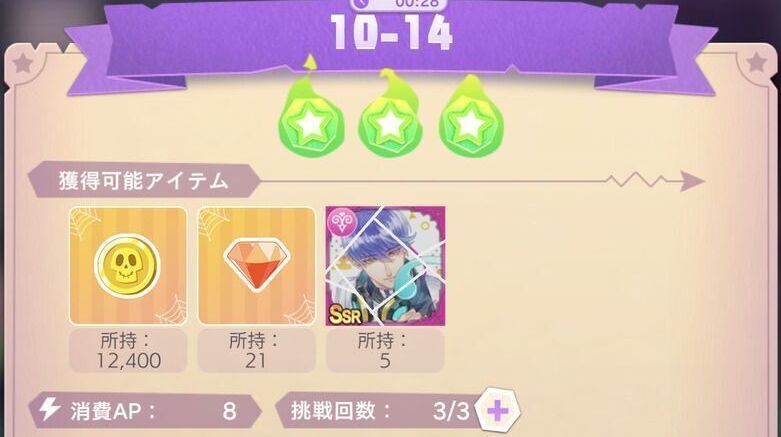The height and width of the screenshot is (437, 781).
Task: Tap the purple attribute emblem on card
Action: click(x=342, y=222)
